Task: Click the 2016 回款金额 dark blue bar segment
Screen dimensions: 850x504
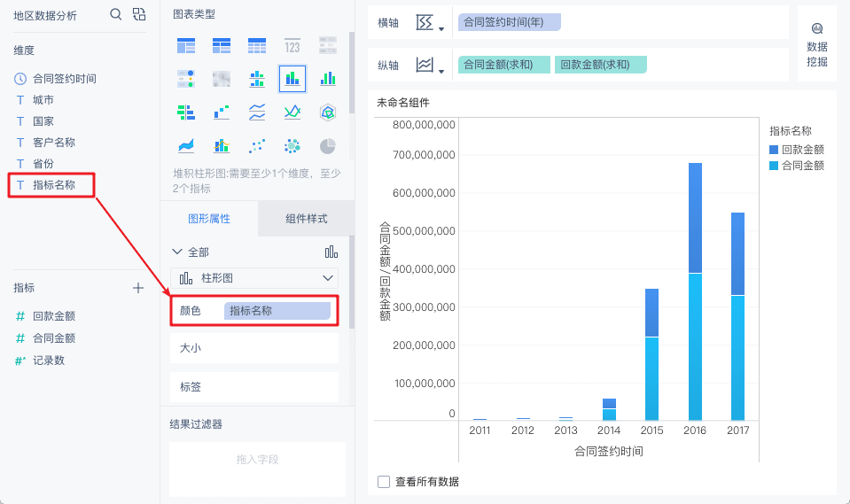Action: pyautogui.click(x=695, y=218)
